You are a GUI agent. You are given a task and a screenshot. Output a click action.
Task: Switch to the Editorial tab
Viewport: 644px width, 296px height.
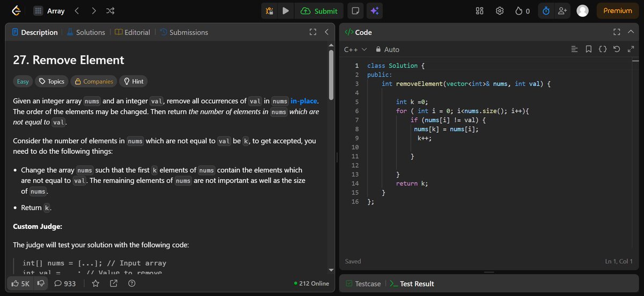[133, 32]
